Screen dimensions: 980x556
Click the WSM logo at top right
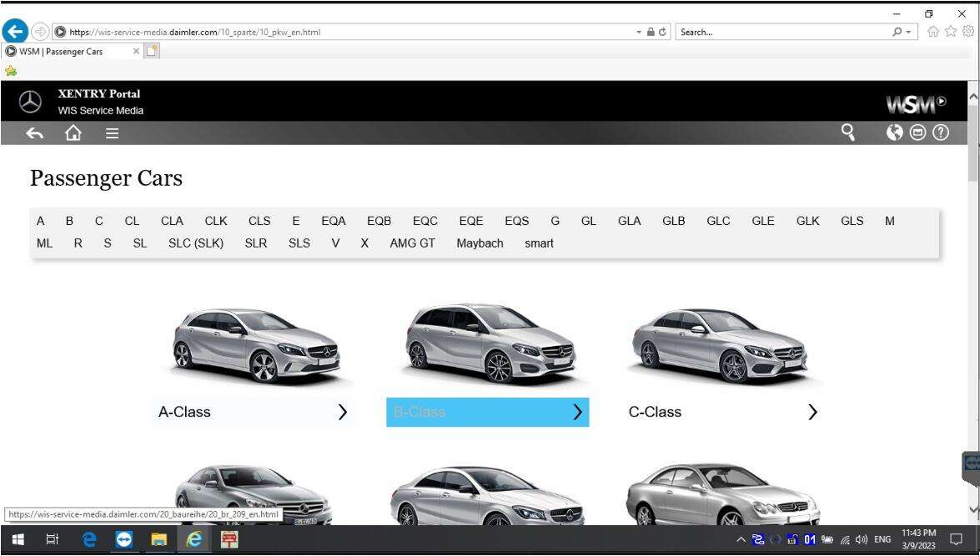point(917,104)
